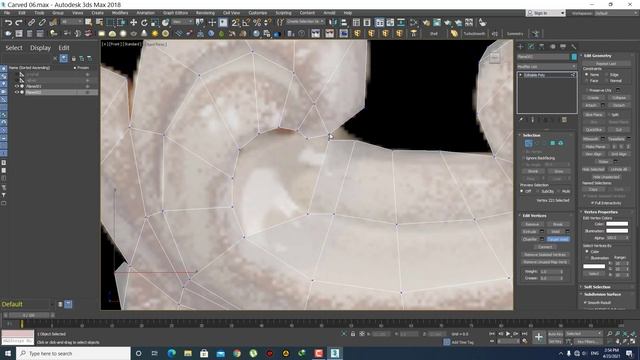640x360 pixels.
Task: Toggle the 3D Snaps icon
Action: point(236,22)
